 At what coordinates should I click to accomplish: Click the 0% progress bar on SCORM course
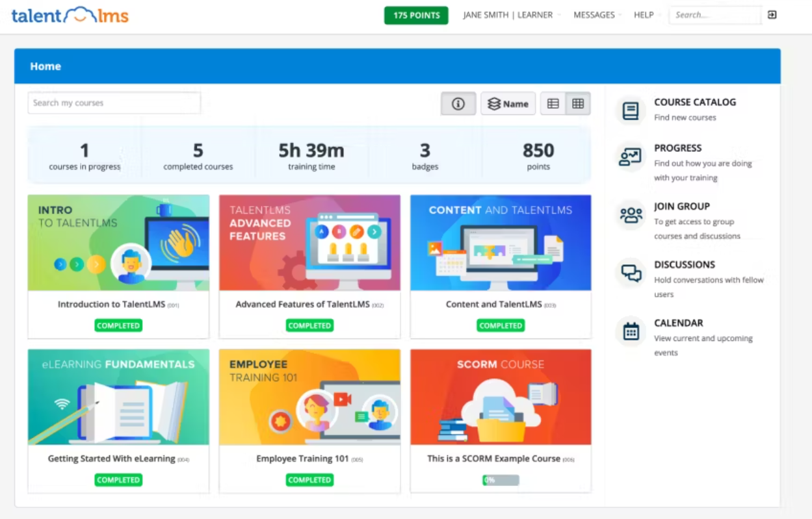(501, 479)
